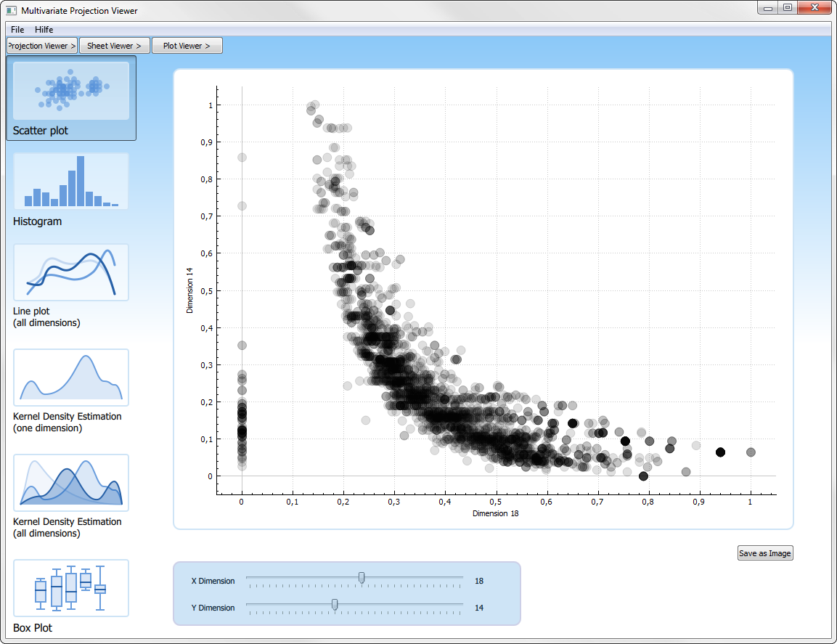
Task: Click the Y Dimension slider handle
Action: (x=335, y=605)
